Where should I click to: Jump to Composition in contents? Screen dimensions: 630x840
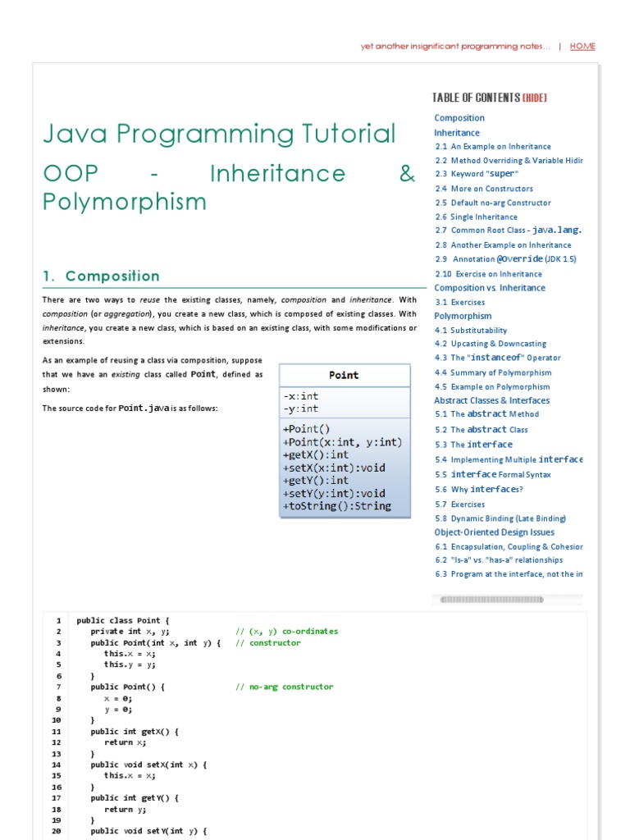tap(459, 118)
